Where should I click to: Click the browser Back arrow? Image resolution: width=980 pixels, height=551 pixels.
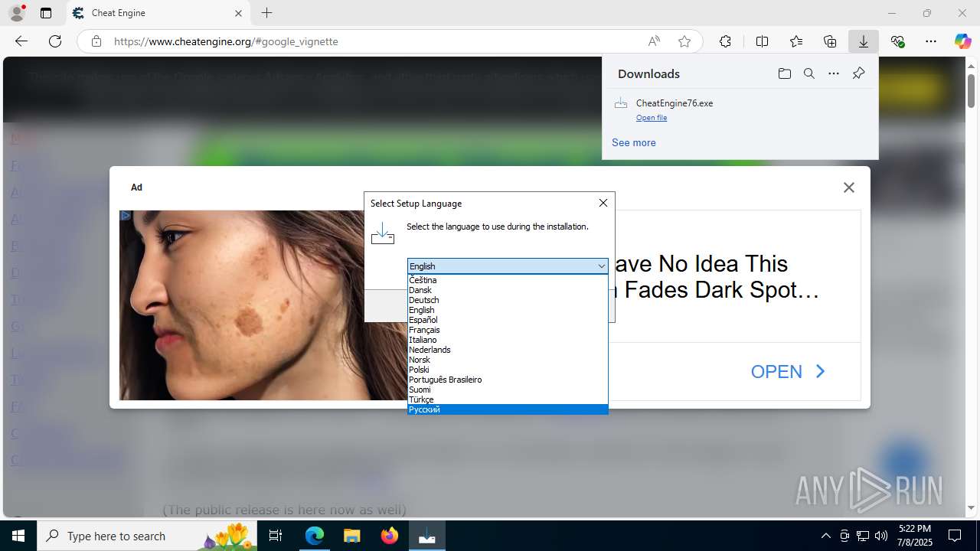(21, 41)
